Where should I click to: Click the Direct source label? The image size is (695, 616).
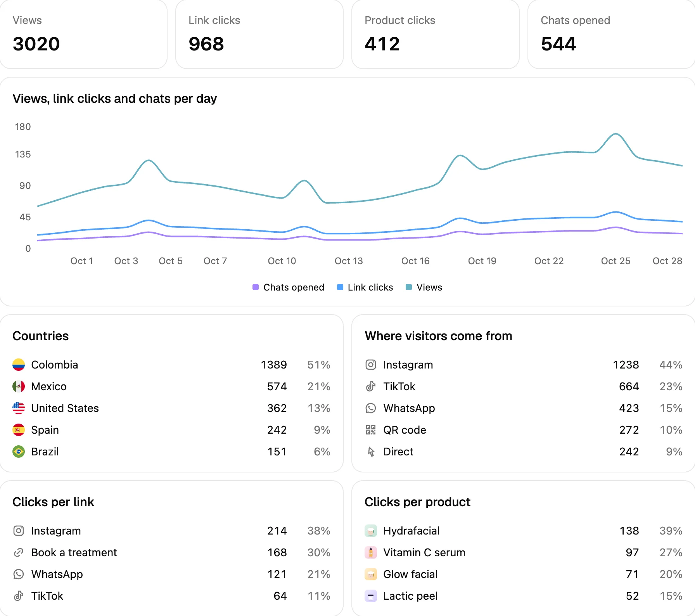(x=398, y=452)
